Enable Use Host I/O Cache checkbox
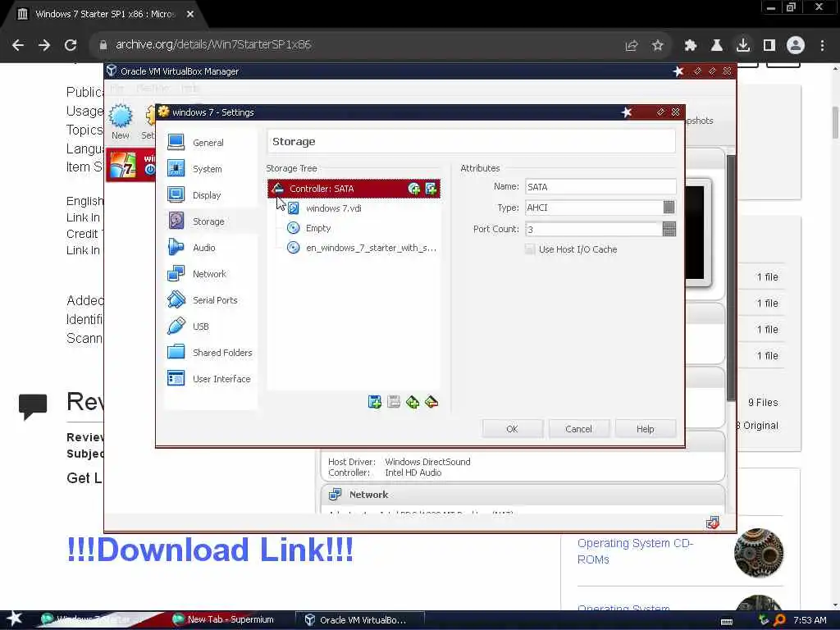The image size is (840, 630). click(530, 249)
